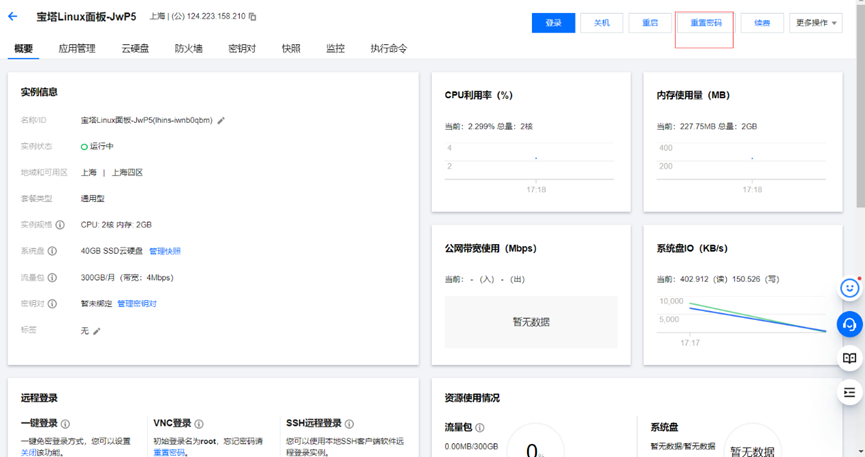865x457 pixels.
Task: Show info for 实例规格
Action: pyautogui.click(x=60, y=225)
